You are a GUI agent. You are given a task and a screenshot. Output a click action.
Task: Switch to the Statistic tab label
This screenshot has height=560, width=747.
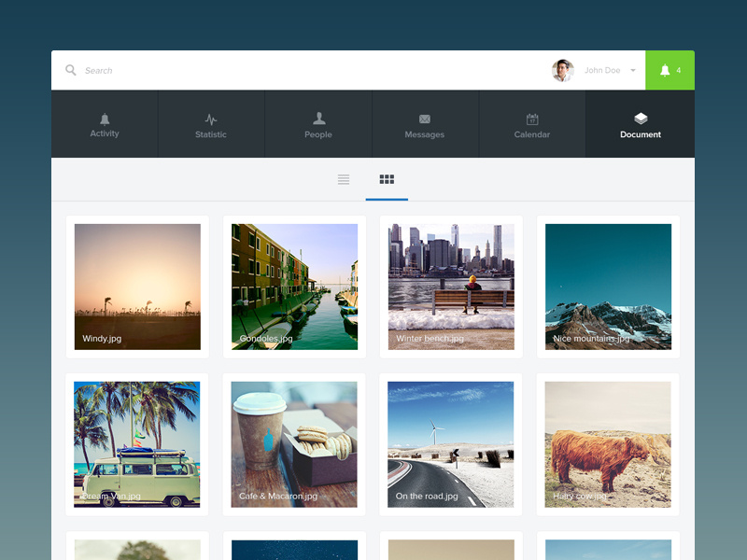pos(211,134)
